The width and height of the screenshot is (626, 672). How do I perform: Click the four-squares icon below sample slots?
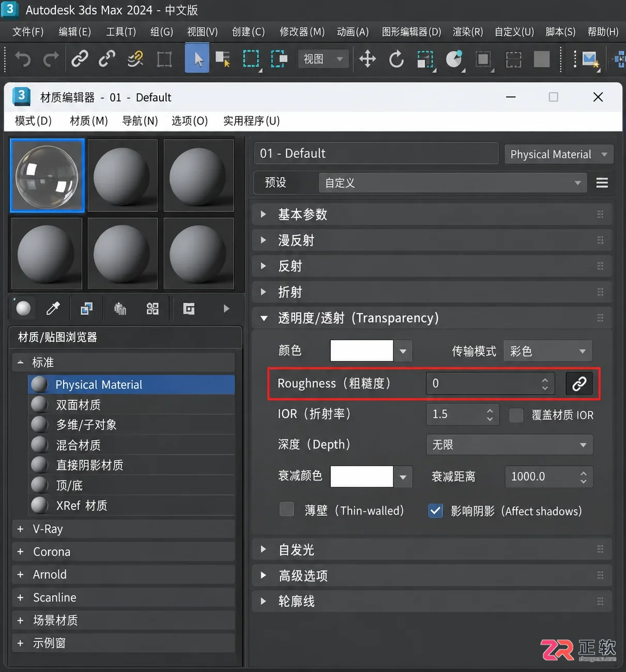(x=152, y=309)
